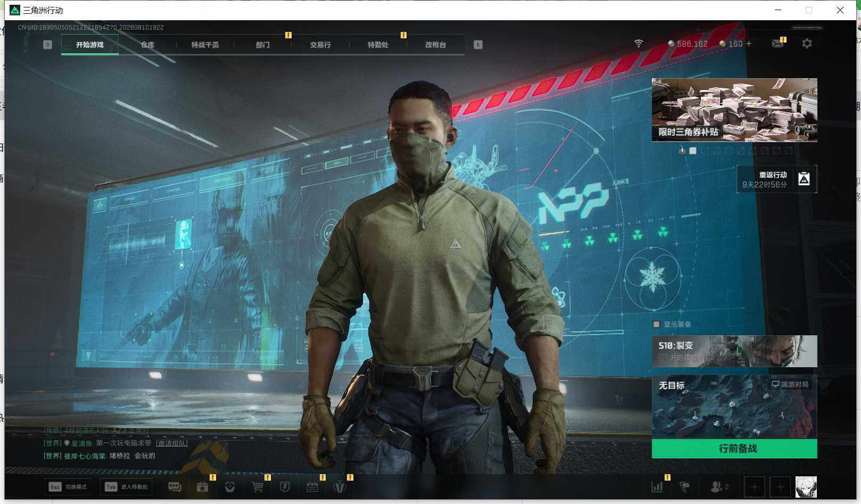The width and height of the screenshot is (861, 504).
Task: Open the 限时三角券补贴 banner
Action: point(734,110)
